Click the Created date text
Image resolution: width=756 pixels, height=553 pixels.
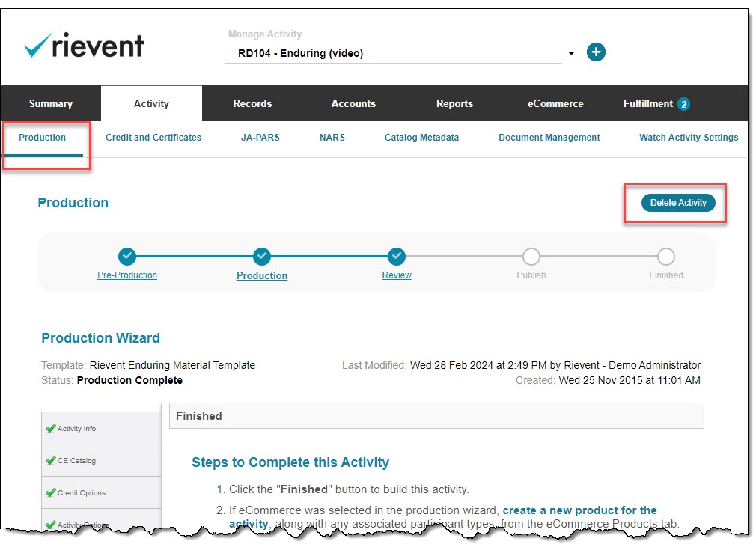[x=630, y=380]
